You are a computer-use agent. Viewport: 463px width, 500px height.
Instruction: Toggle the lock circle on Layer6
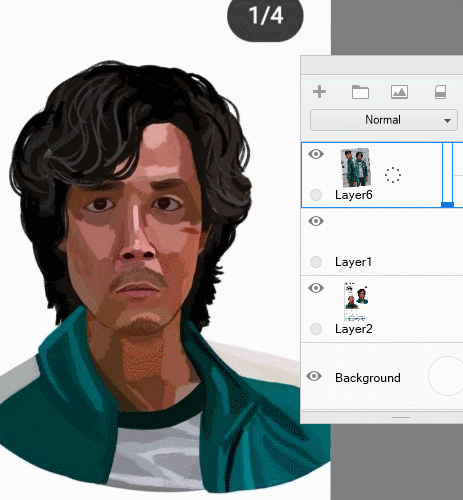click(x=316, y=195)
